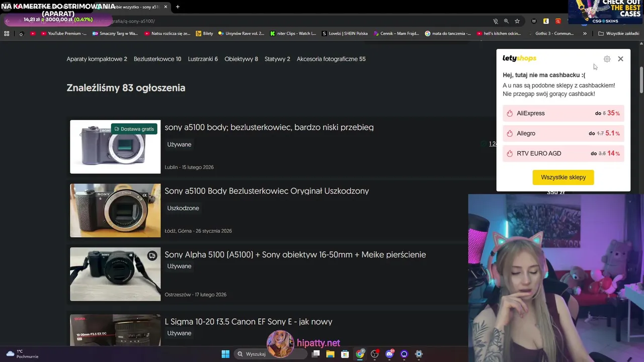This screenshot has width=644, height=362.
Task: Click the yellow extension icon in toolbar
Action: pyautogui.click(x=546, y=21)
